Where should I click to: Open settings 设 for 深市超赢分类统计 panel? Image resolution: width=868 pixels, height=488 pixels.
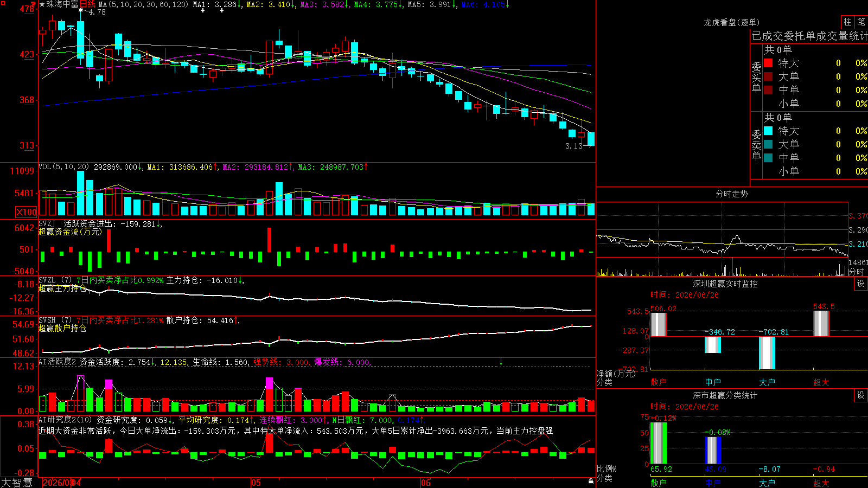tap(861, 395)
